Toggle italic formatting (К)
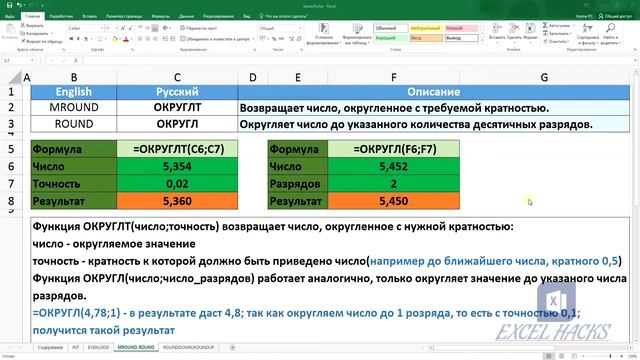This screenshot has height=360, width=640. point(78,39)
